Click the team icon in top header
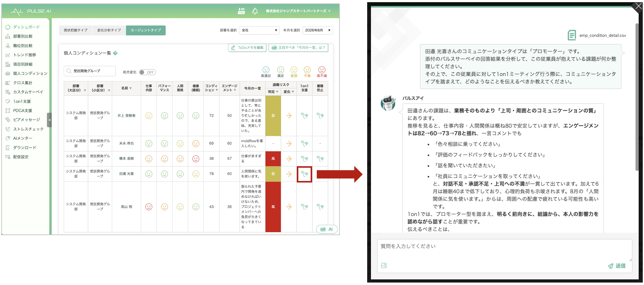 241,11
